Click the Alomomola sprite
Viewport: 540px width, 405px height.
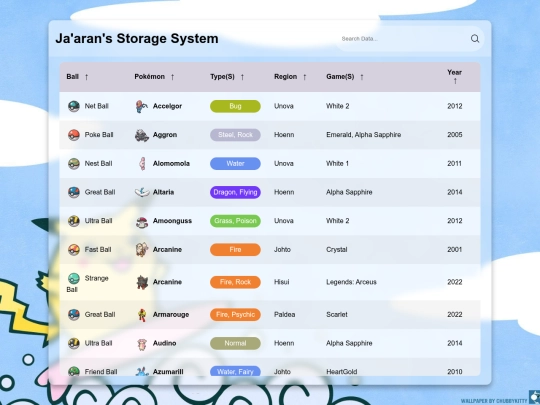[x=142, y=164]
